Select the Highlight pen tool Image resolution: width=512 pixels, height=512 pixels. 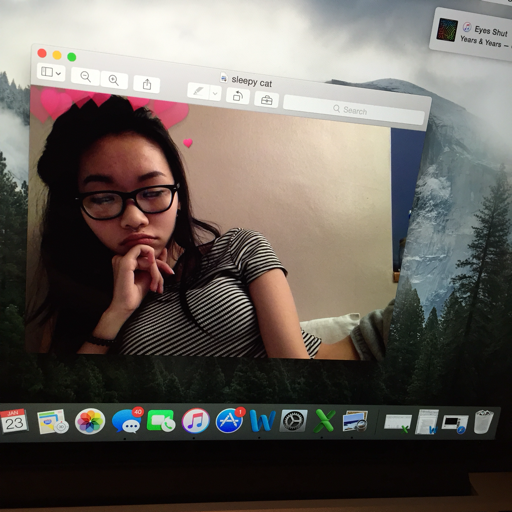point(198,91)
